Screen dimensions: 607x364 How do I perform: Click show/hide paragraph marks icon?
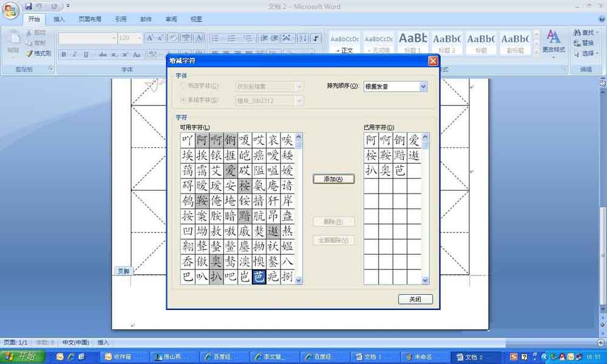tap(316, 38)
